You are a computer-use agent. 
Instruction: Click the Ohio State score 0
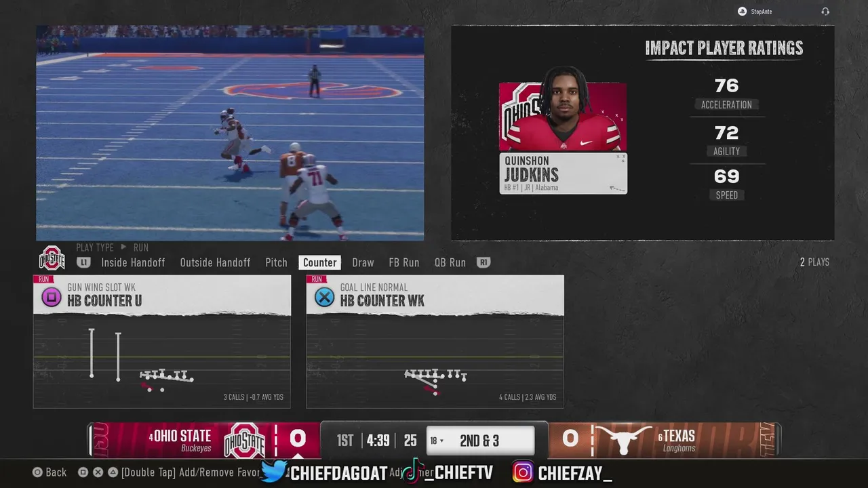[298, 440]
